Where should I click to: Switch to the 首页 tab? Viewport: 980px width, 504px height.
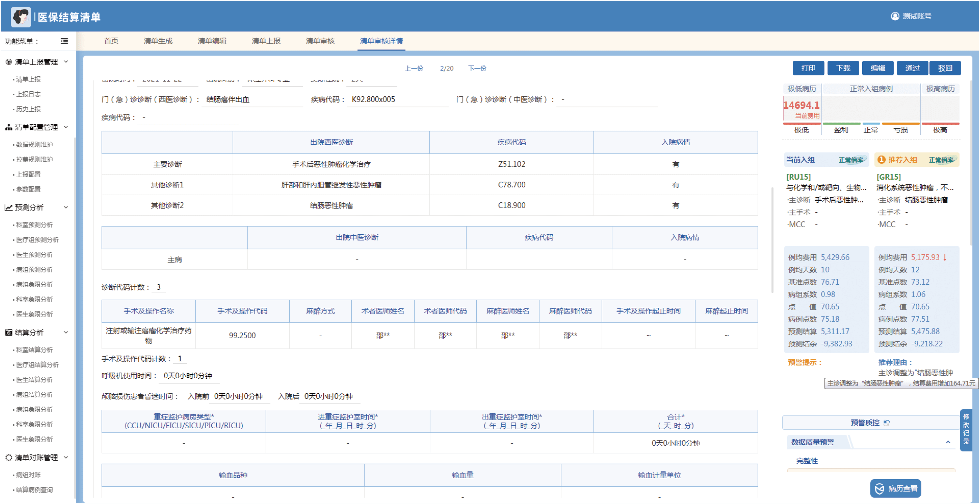(111, 41)
